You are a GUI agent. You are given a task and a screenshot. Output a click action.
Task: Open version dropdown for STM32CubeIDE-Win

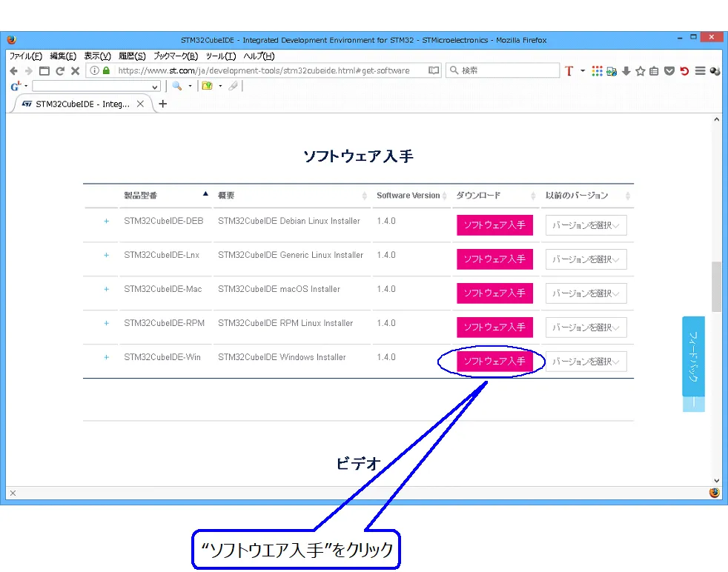pos(586,362)
